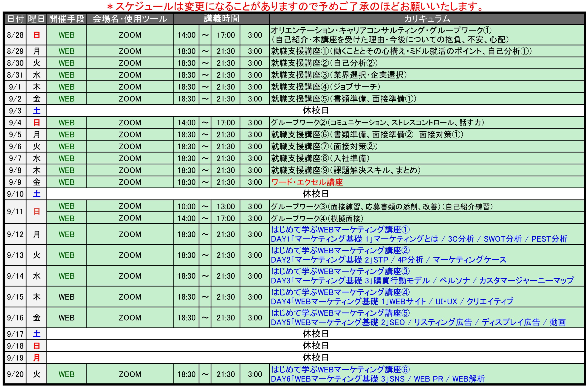Click the 21:30 end time for 9/20
The width and height of the screenshot is (588, 387).
click(226, 374)
